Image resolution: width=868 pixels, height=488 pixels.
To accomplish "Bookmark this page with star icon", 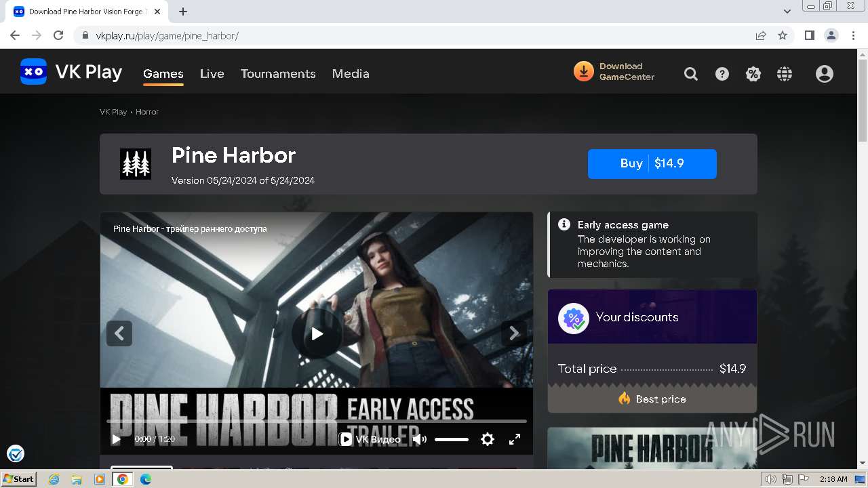I will point(783,35).
